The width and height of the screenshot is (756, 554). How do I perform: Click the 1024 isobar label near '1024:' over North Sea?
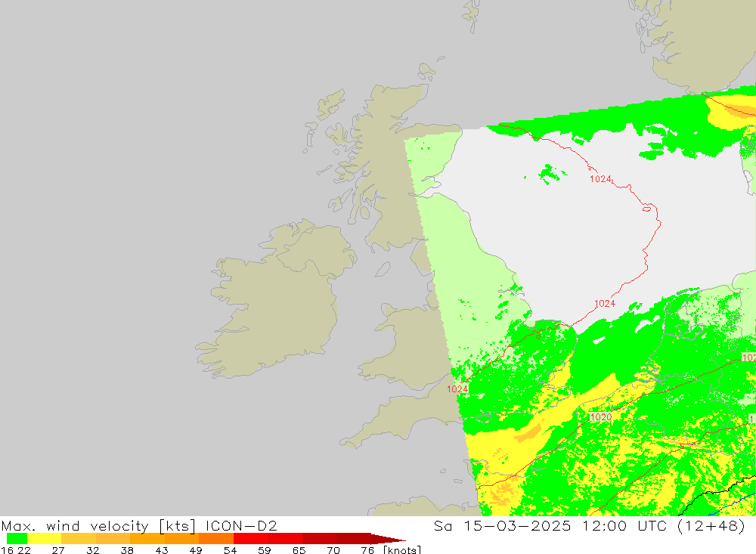600,179
